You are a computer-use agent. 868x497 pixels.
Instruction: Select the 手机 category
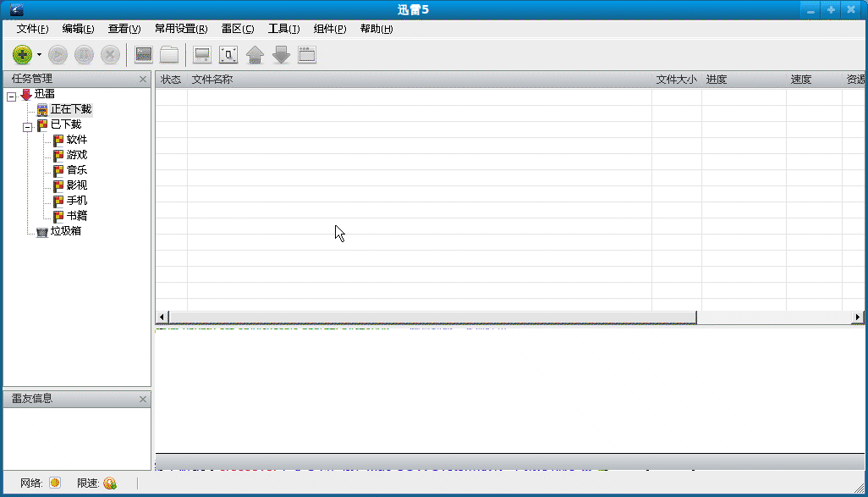tap(77, 201)
